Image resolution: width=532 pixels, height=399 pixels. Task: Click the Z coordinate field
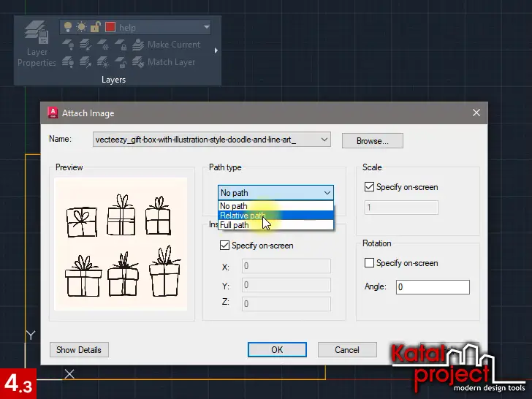click(286, 304)
